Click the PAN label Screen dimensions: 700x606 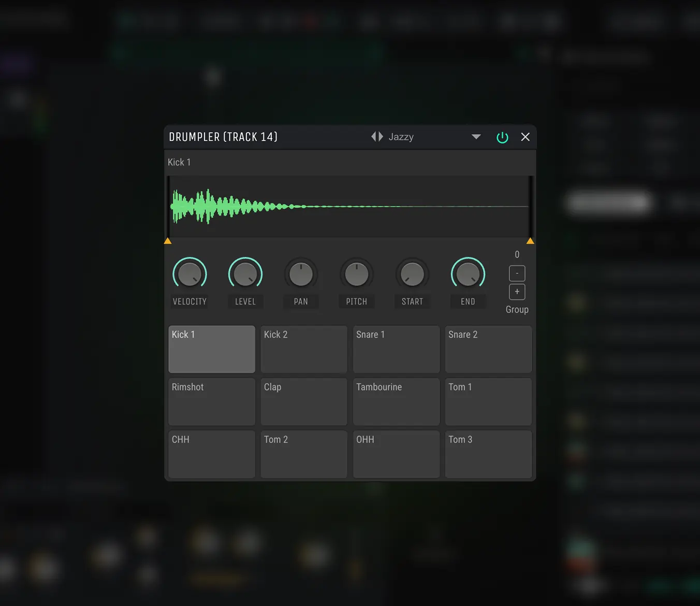tap(301, 301)
